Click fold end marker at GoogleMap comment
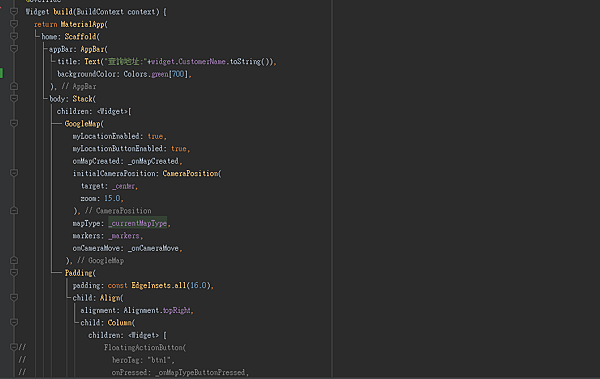 (14, 260)
